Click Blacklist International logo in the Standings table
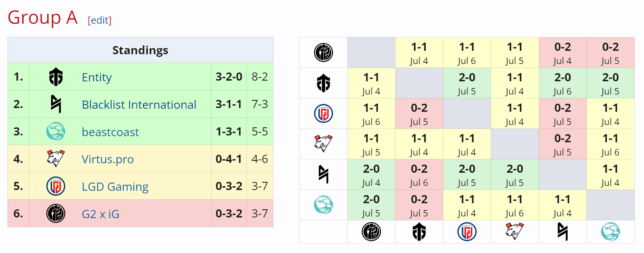 coord(56,104)
